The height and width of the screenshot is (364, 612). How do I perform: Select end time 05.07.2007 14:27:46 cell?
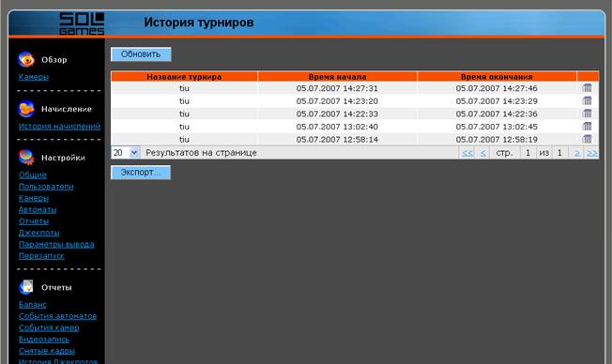pyautogui.click(x=497, y=88)
